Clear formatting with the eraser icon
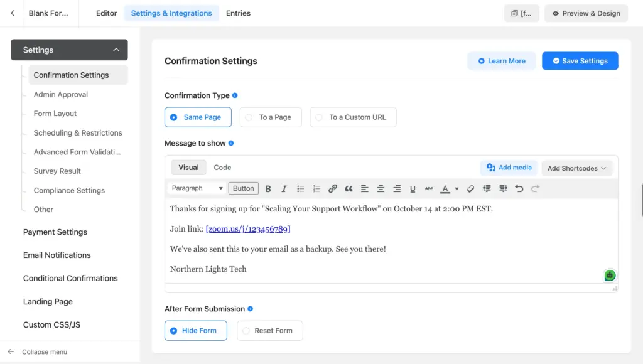643x364 pixels. pyautogui.click(x=470, y=188)
